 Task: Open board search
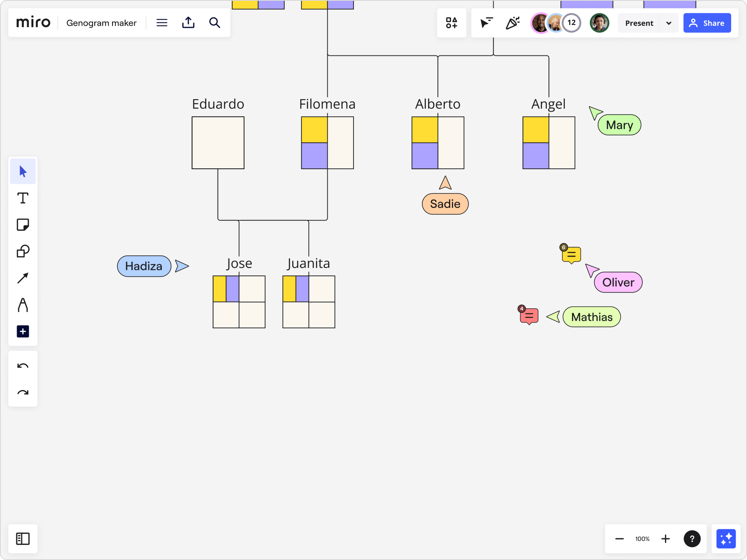(x=215, y=22)
